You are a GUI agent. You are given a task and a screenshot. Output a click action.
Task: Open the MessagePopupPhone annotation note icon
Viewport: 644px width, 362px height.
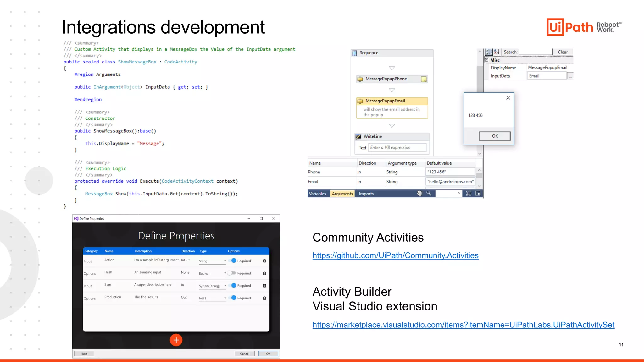coord(424,79)
